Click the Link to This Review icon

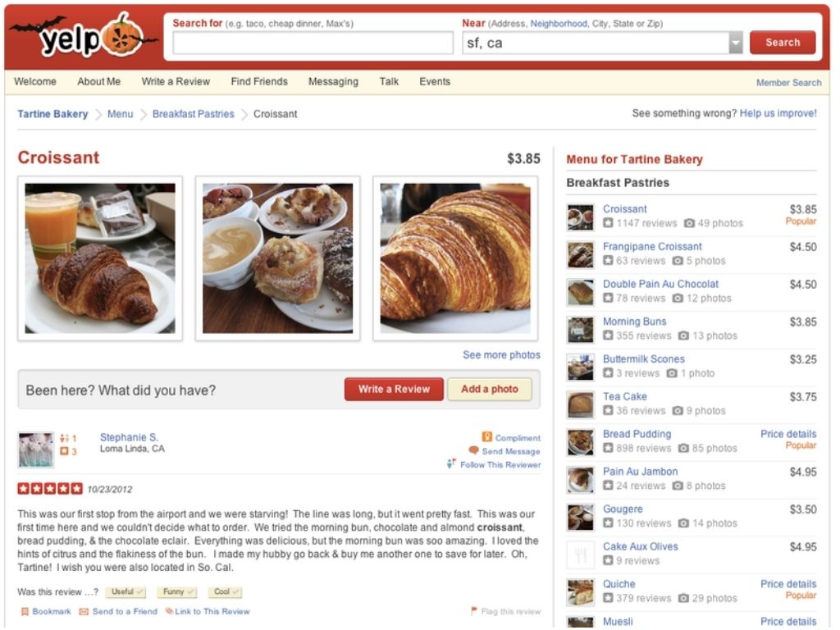click(169, 610)
